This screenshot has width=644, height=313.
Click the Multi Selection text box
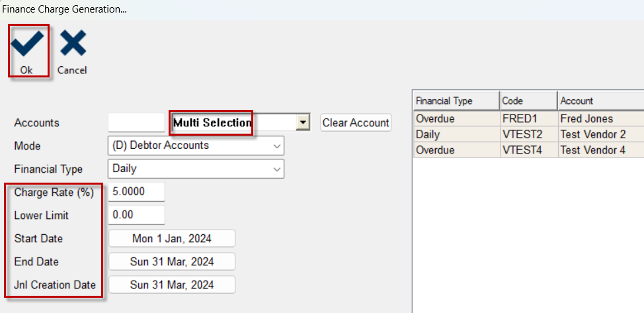click(x=233, y=122)
